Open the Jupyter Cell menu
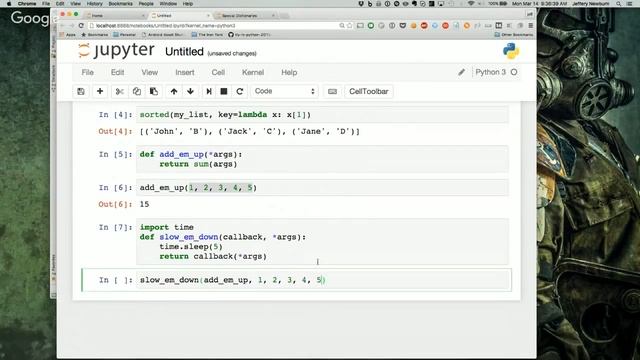The image size is (640, 360). (218, 72)
